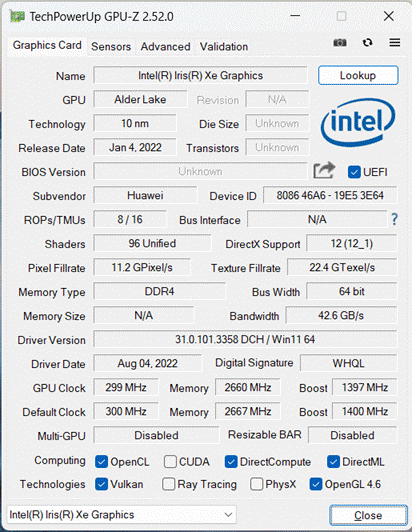Enable the CUDA checkbox
412x532 pixels.
tap(170, 462)
